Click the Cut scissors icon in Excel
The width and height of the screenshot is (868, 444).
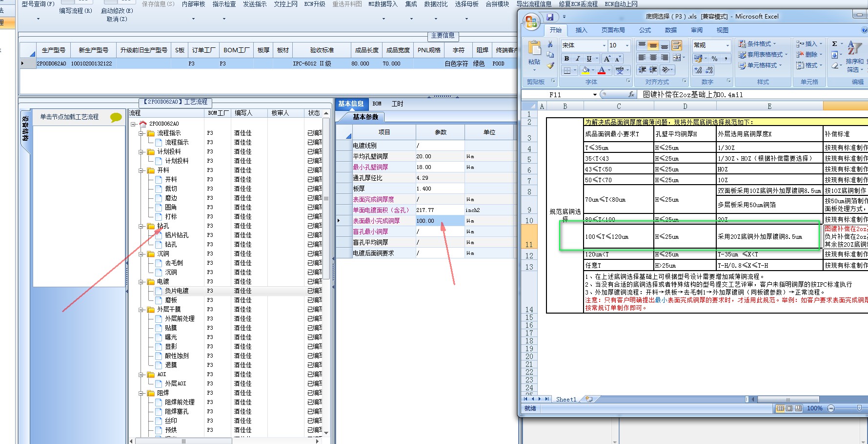click(x=550, y=44)
